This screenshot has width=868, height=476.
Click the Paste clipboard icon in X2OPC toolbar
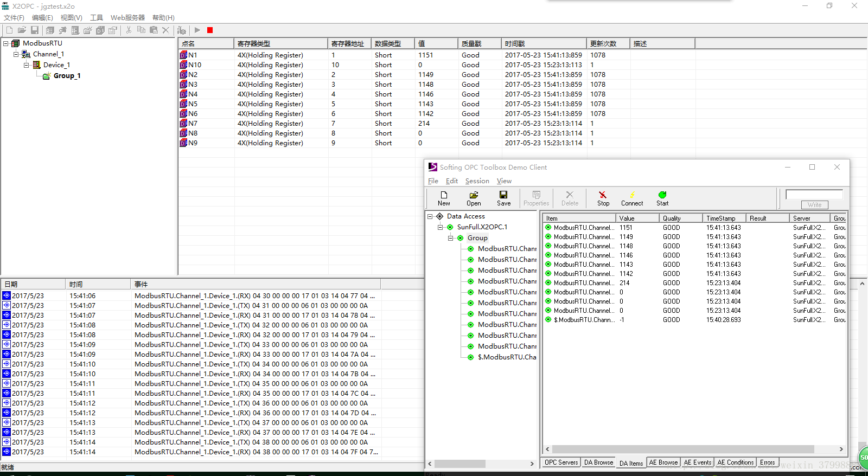154,30
